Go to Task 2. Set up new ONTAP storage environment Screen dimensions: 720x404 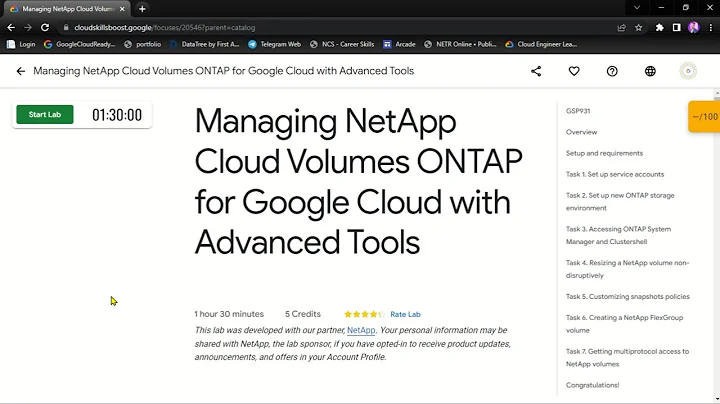(x=620, y=202)
